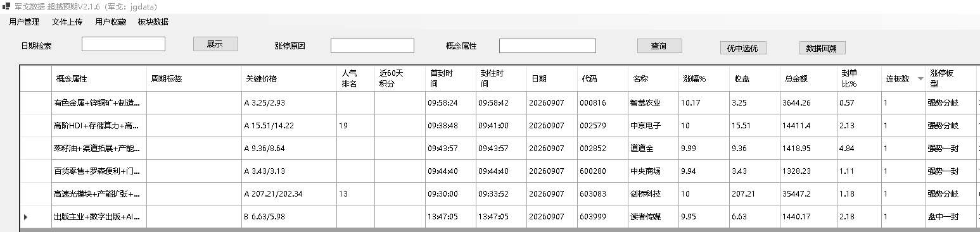Click the 数据回溯 button

point(822,48)
